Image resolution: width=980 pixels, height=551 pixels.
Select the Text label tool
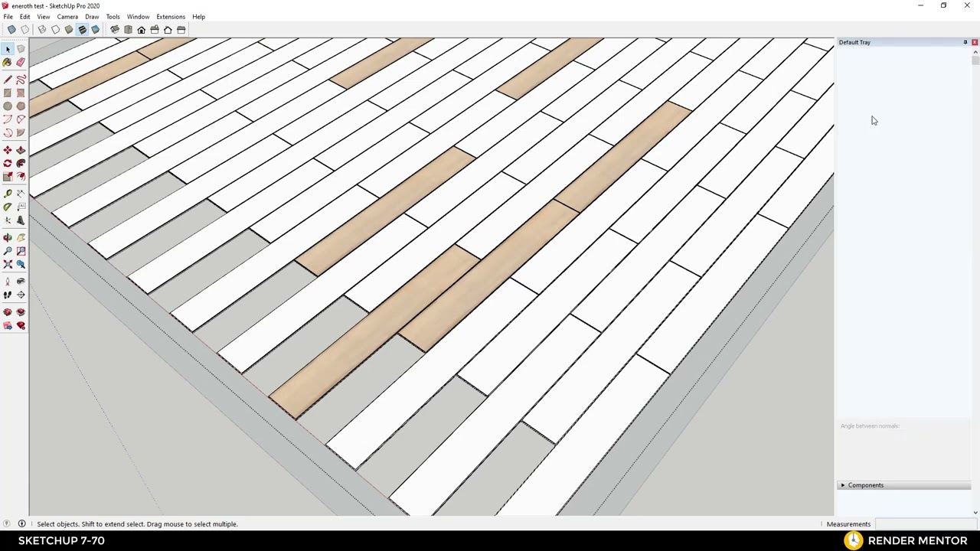tap(21, 207)
